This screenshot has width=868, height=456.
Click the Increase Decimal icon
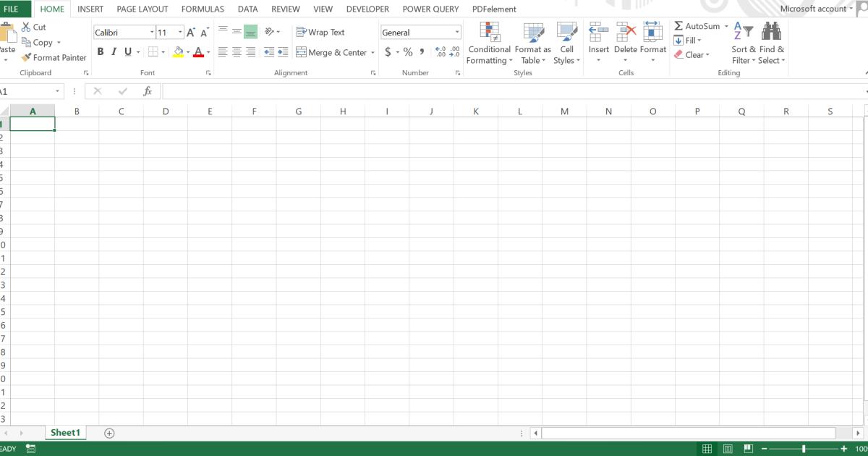[440, 51]
